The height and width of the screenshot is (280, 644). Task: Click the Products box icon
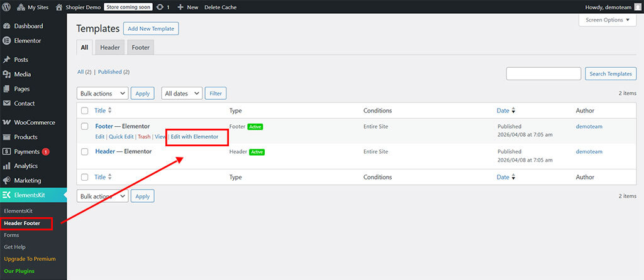pyautogui.click(x=6, y=137)
